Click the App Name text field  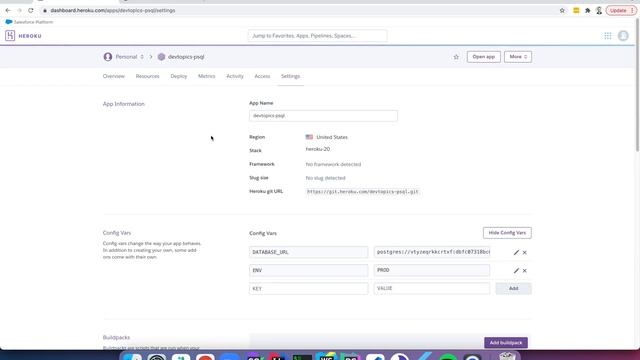coord(323,116)
